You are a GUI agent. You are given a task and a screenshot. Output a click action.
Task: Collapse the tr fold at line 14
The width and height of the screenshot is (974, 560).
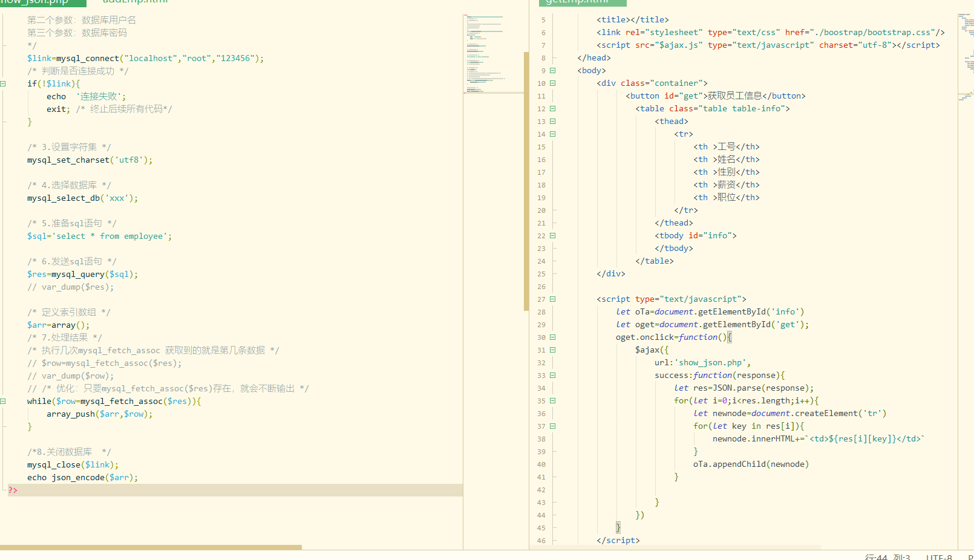(552, 134)
